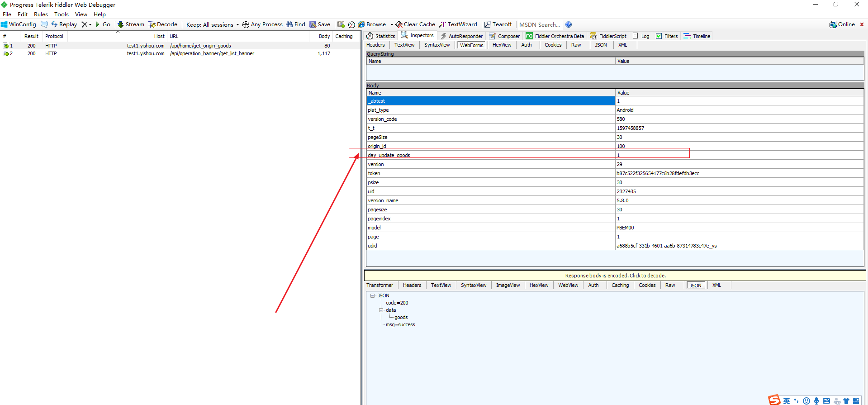Replay the selected sessions
868x405 pixels.
pyautogui.click(x=64, y=24)
